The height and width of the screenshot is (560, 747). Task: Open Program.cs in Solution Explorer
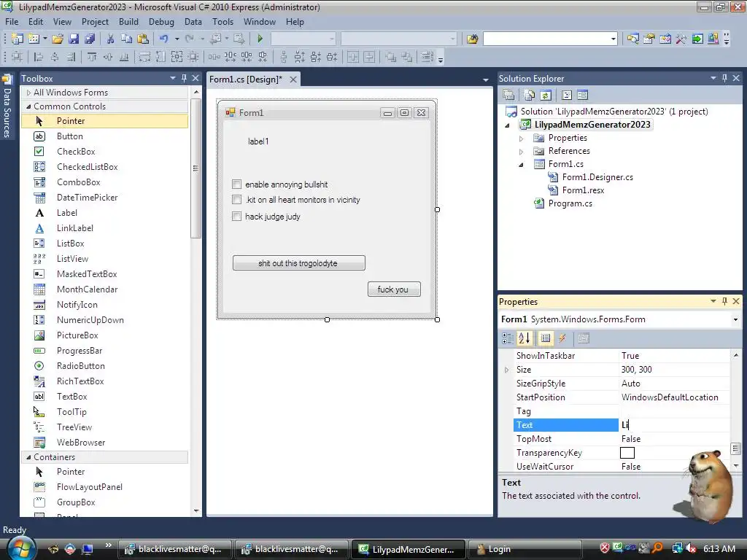tap(570, 203)
